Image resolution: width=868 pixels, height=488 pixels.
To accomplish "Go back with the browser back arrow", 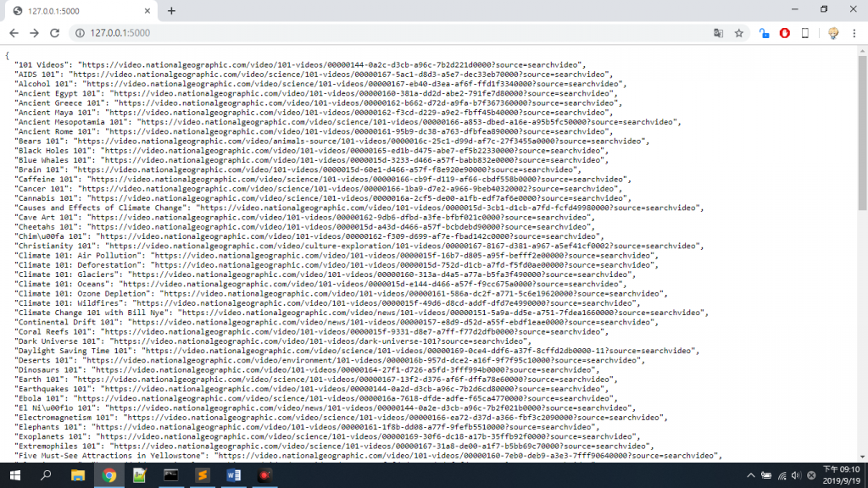I will pyautogui.click(x=14, y=33).
